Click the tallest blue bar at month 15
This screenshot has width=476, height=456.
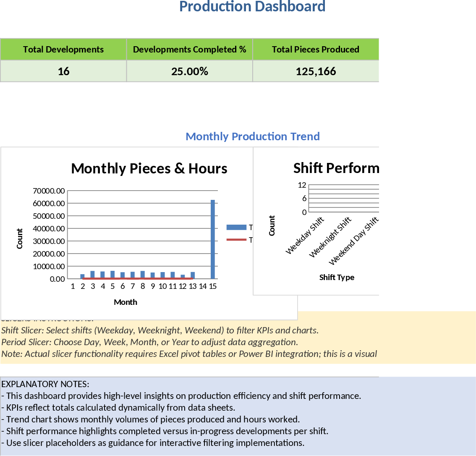(x=213, y=239)
